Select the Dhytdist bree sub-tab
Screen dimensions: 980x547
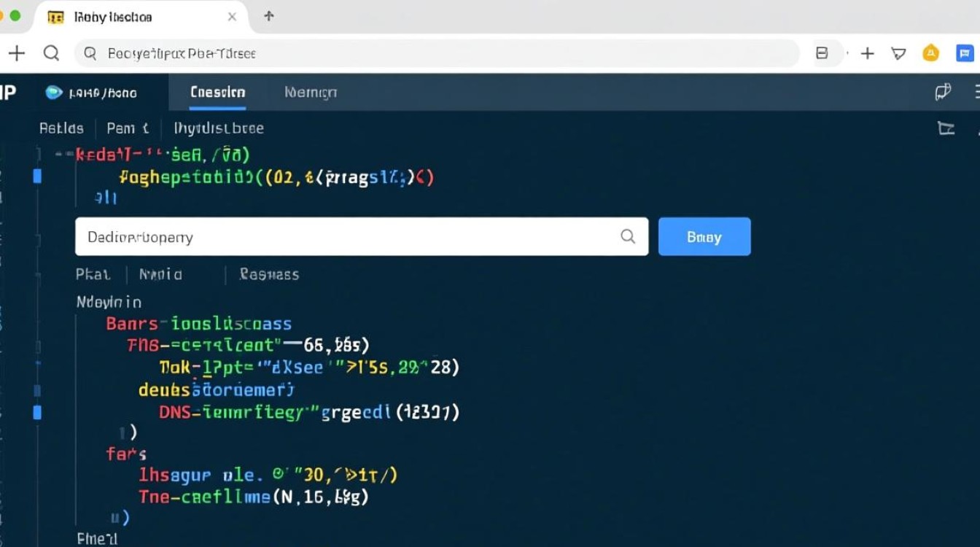pos(219,128)
